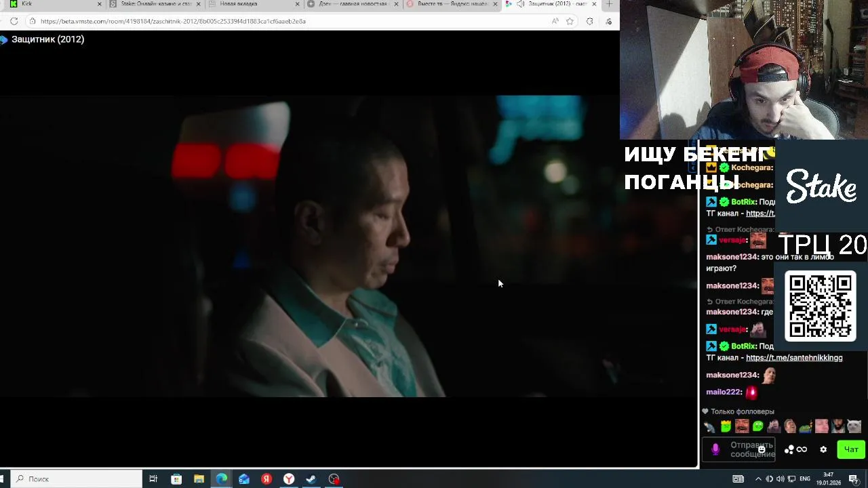Insert the green crowned slime emote
The width and height of the screenshot is (868, 488).
pyautogui.click(x=726, y=426)
